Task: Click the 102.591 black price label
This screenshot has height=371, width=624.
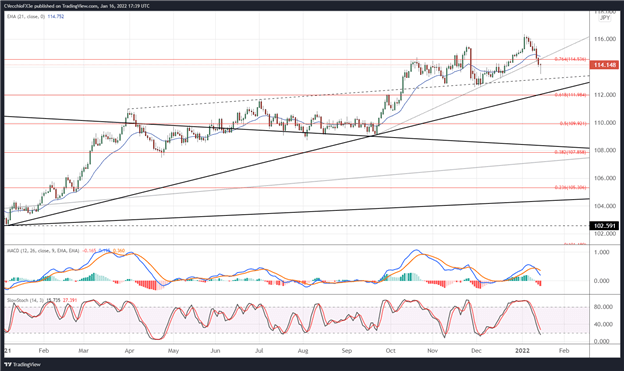Action: pyautogui.click(x=604, y=226)
